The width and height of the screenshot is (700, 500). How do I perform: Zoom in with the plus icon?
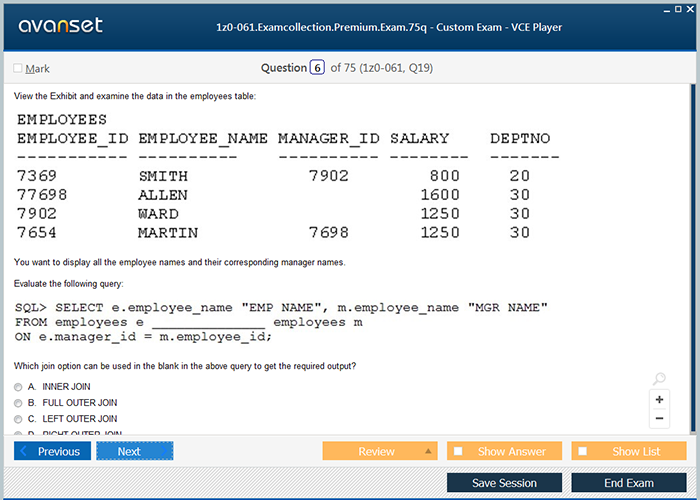[659, 399]
